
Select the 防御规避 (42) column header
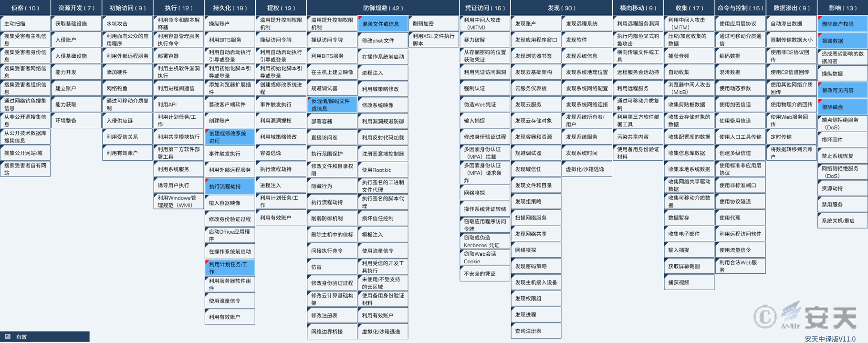(383, 8)
